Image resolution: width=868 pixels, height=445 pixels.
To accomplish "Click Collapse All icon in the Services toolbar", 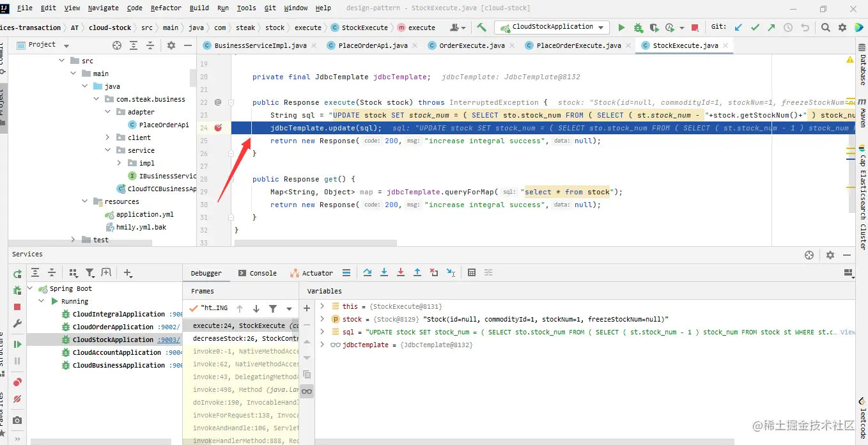I will pyautogui.click(x=52, y=273).
